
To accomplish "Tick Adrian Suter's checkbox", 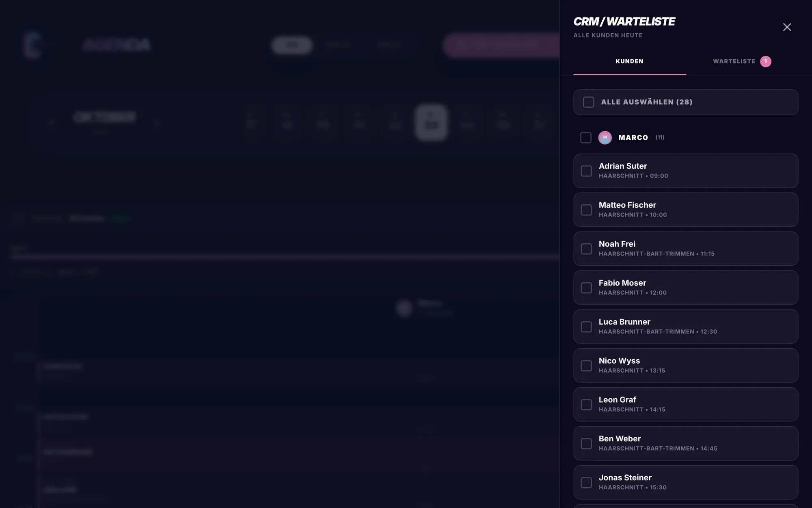I will (586, 171).
